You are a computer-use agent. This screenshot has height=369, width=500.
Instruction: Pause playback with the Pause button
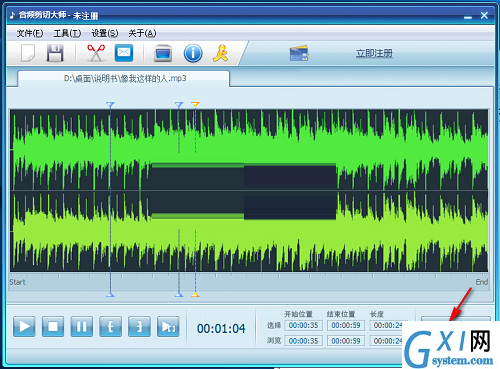pyautogui.click(x=82, y=326)
